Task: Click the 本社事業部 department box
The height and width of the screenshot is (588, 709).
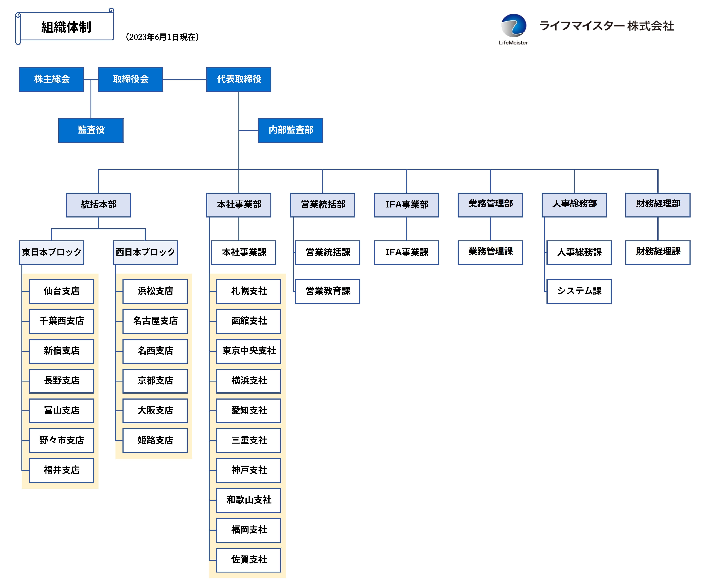Action: (x=239, y=205)
